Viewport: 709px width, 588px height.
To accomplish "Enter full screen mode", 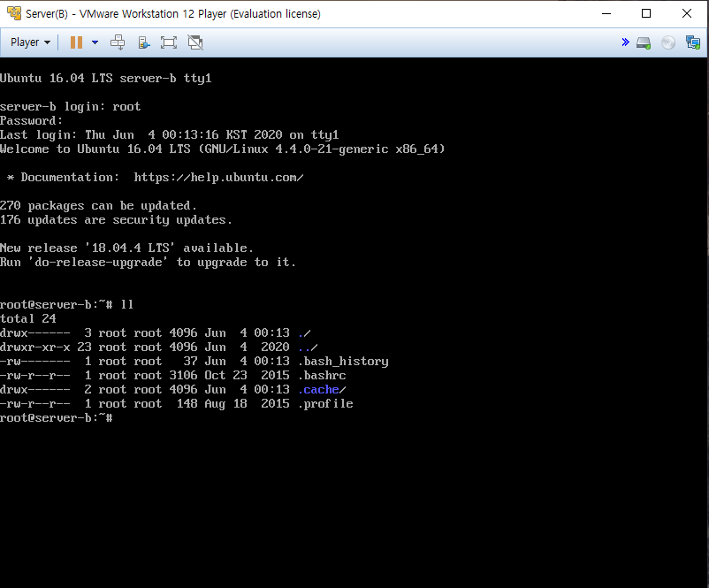I will (169, 42).
